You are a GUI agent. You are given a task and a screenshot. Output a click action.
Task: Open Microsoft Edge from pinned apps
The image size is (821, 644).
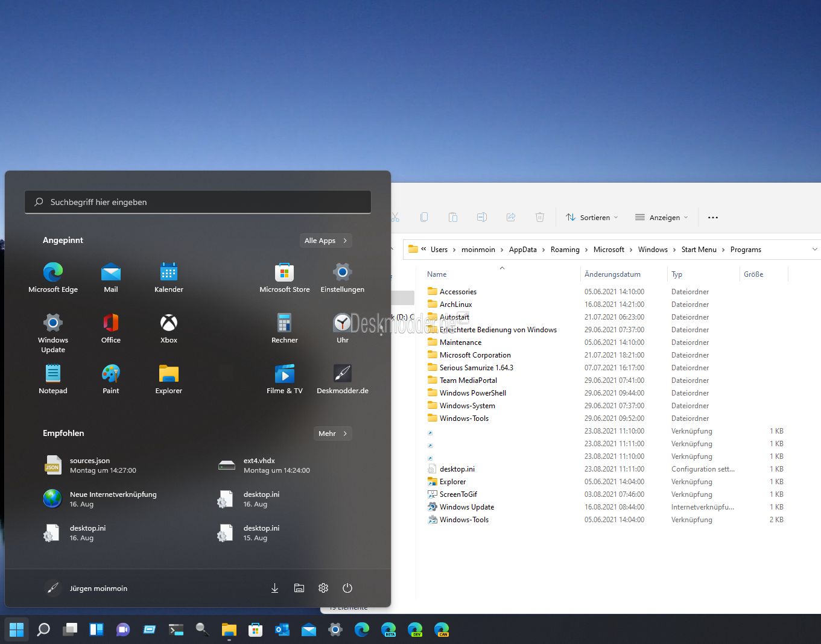point(53,278)
